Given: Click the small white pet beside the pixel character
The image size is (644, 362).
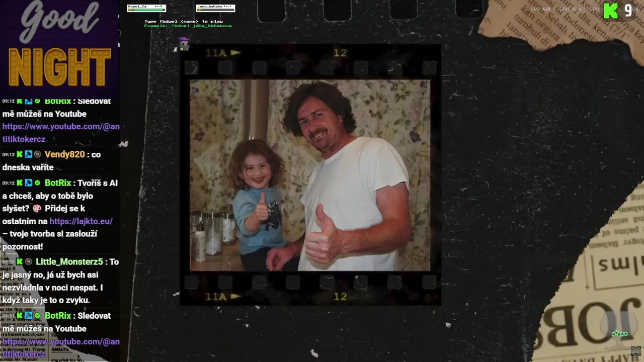Looking at the screenshot, I should click(176, 49).
